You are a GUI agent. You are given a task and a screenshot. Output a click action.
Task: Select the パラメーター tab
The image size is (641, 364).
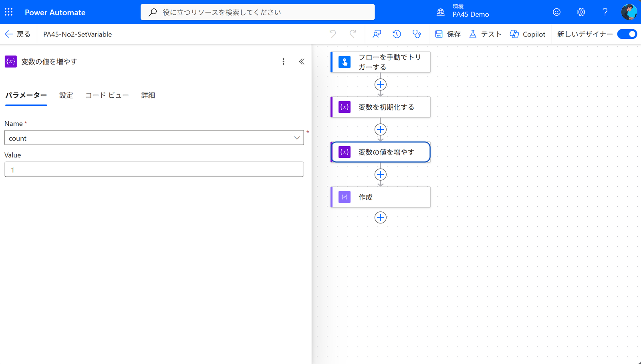[26, 95]
